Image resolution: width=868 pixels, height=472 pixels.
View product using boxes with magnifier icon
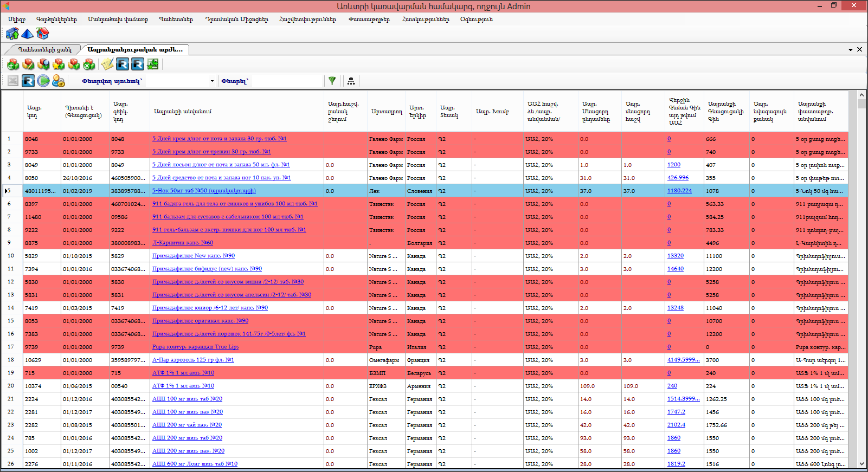pyautogui.click(x=43, y=64)
